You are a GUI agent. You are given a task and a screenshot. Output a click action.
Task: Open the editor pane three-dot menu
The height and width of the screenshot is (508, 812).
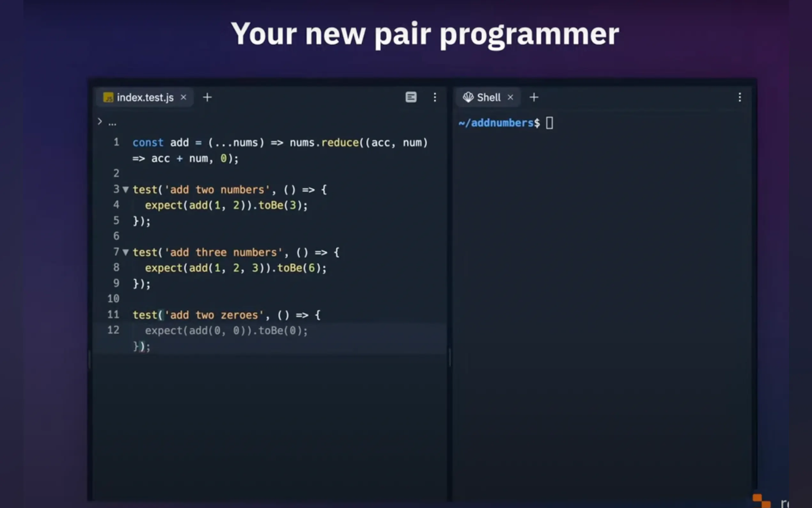tap(435, 98)
